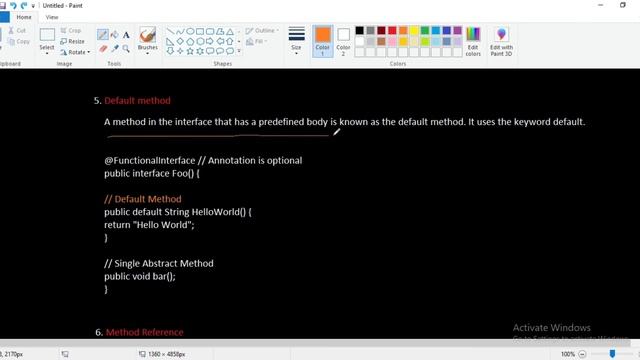Activate Color 2 background swatch
Screen dimensions: 640x360
(x=343, y=41)
